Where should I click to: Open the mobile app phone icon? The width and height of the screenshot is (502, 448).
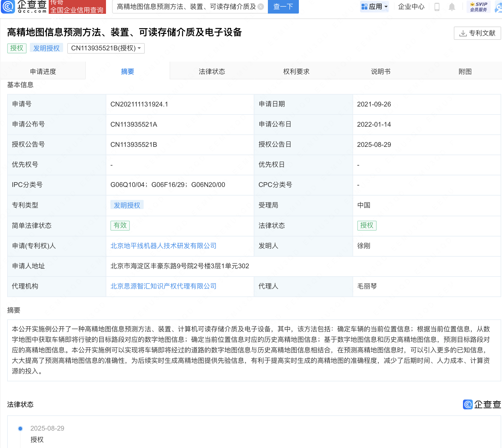[x=437, y=7]
